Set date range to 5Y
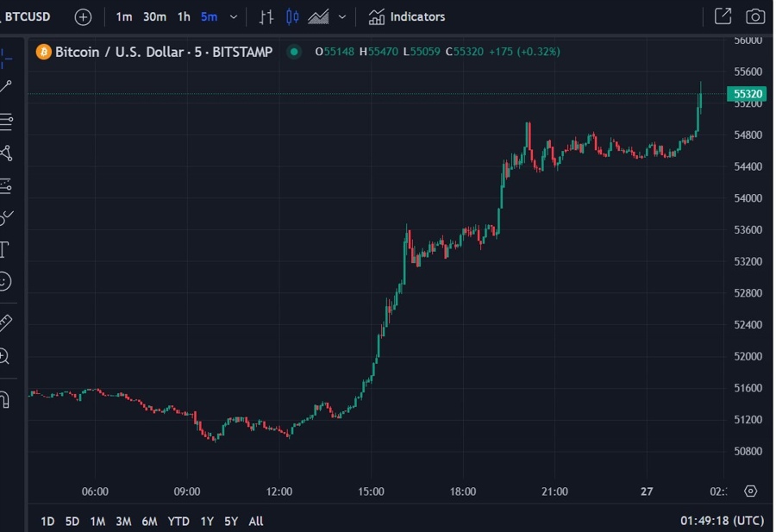The image size is (776, 532). [231, 521]
